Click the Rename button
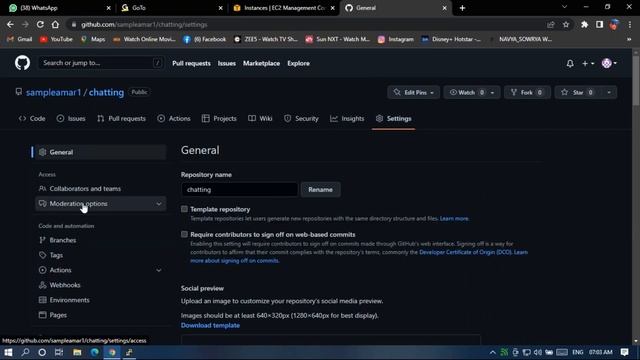640x360 pixels. pos(320,189)
